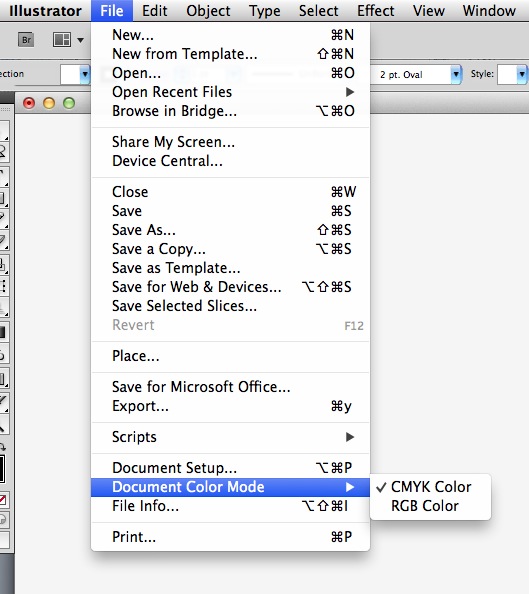Choose Place... menu item
Viewport: 529px width, 594px height.
point(230,356)
